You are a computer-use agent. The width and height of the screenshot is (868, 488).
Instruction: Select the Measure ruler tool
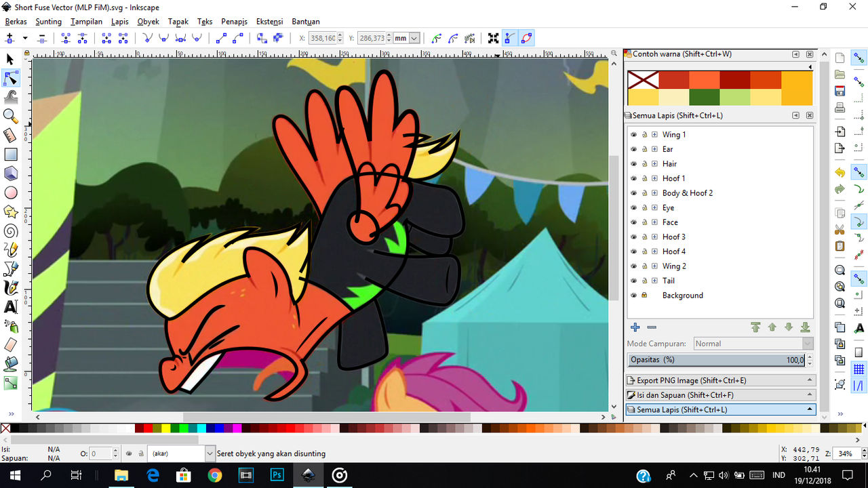(x=10, y=136)
